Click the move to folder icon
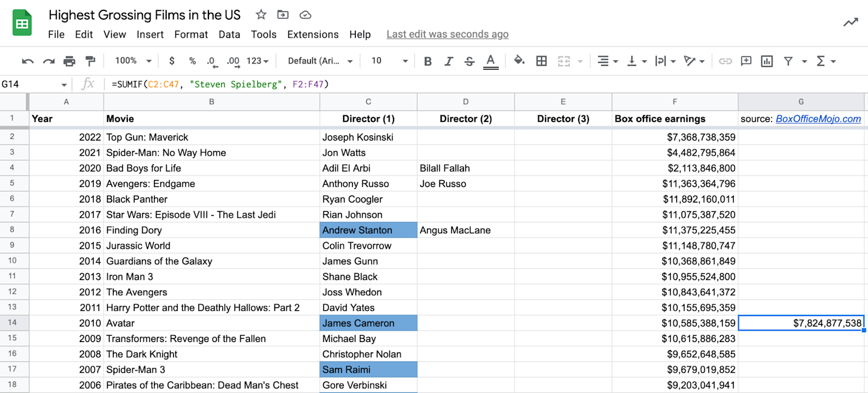868x393 pixels. [283, 15]
